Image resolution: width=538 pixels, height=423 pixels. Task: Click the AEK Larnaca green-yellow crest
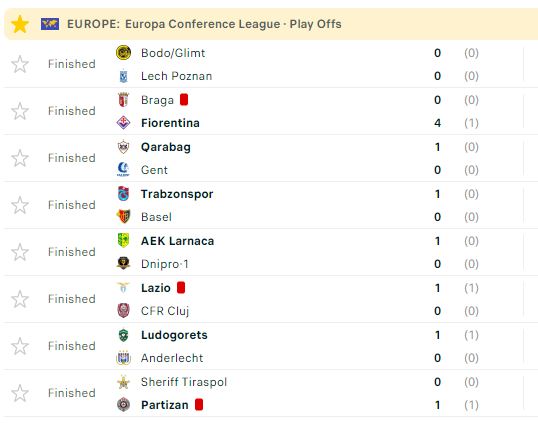coord(123,240)
